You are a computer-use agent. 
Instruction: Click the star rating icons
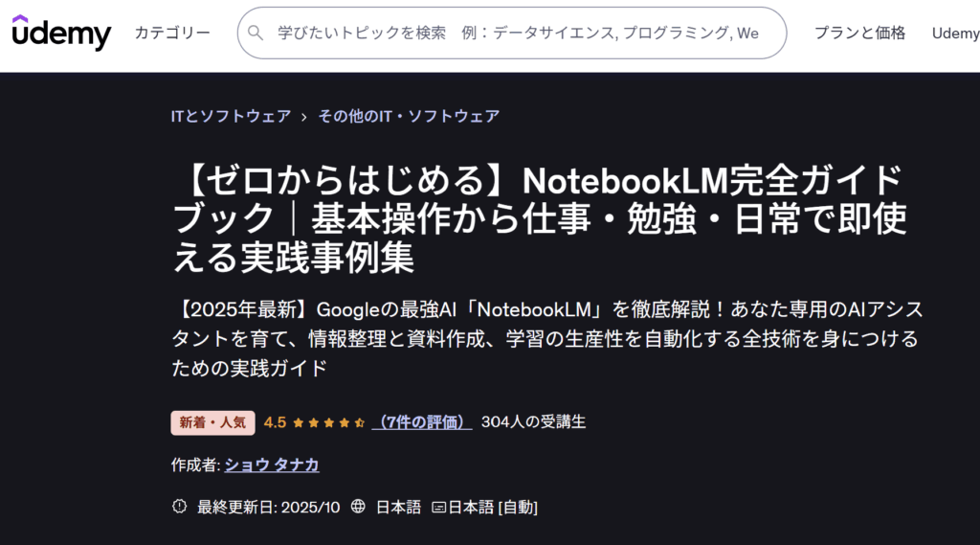pyautogui.click(x=329, y=423)
